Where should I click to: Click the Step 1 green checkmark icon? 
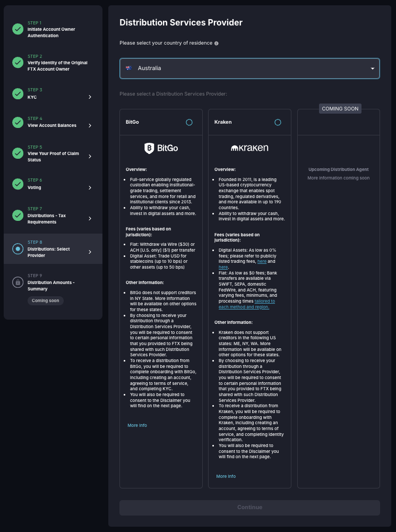(x=18, y=29)
